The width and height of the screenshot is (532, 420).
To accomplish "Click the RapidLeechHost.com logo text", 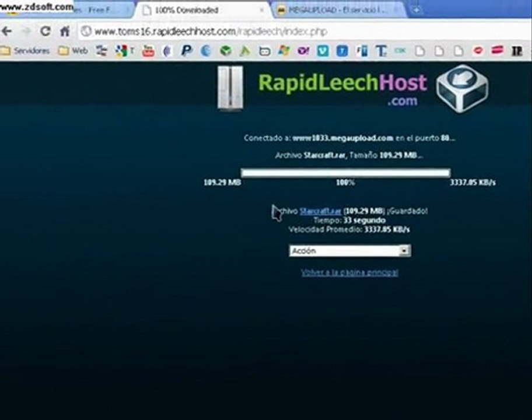I will [x=342, y=89].
